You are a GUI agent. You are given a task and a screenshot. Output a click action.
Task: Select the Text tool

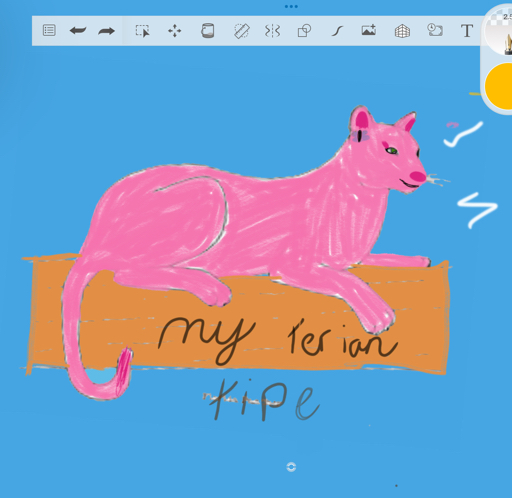pyautogui.click(x=467, y=31)
